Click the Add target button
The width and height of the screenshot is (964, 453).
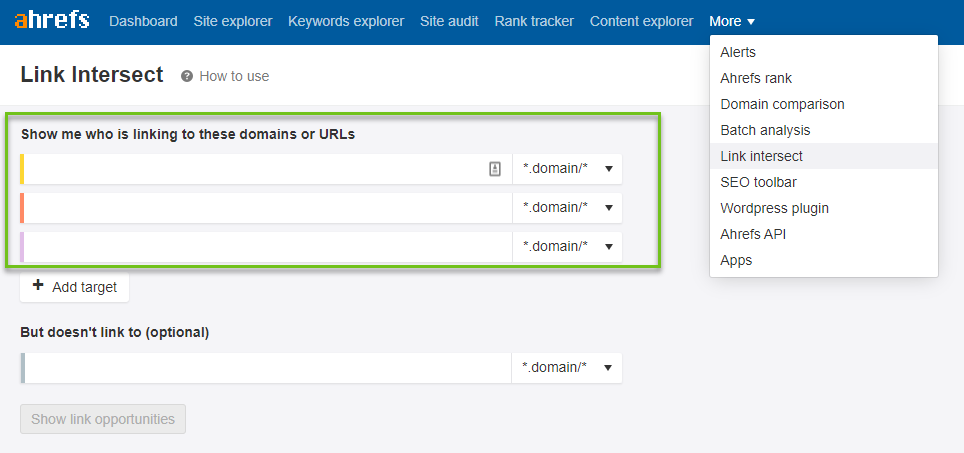click(x=74, y=287)
